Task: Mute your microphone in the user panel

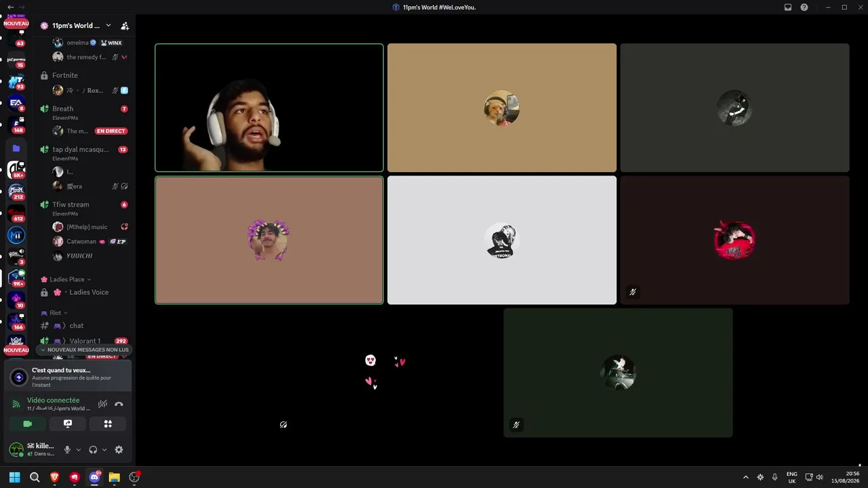Action: click(x=67, y=449)
